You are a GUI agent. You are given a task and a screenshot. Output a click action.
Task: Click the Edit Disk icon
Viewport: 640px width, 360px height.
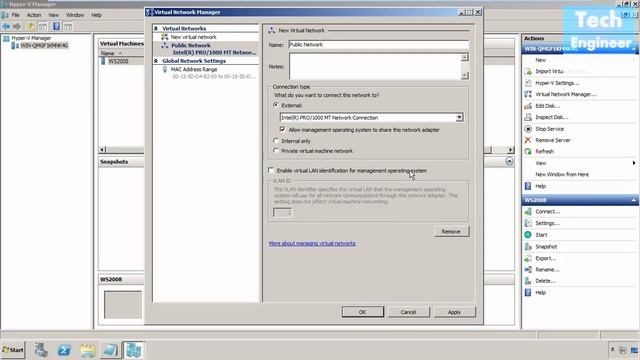pyautogui.click(x=528, y=106)
